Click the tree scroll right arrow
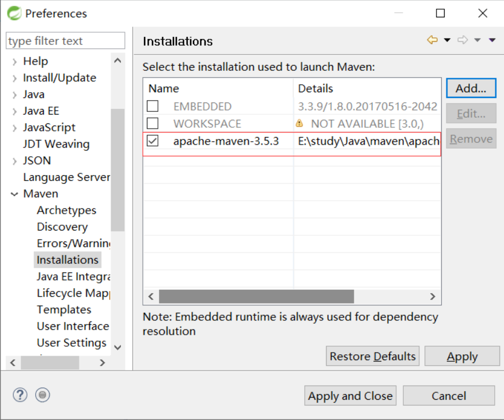504x420 pixels. pyautogui.click(x=102, y=363)
